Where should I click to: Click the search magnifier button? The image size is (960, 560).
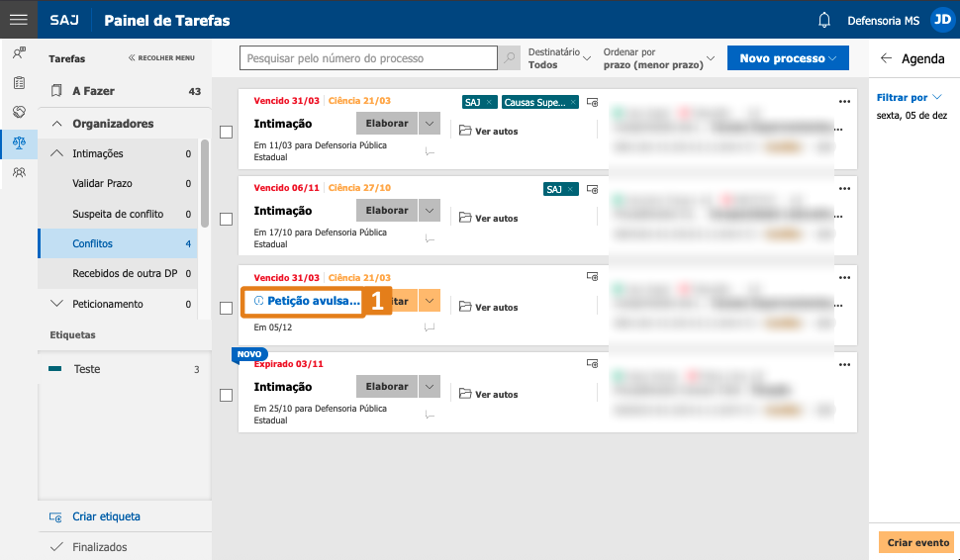(x=510, y=58)
